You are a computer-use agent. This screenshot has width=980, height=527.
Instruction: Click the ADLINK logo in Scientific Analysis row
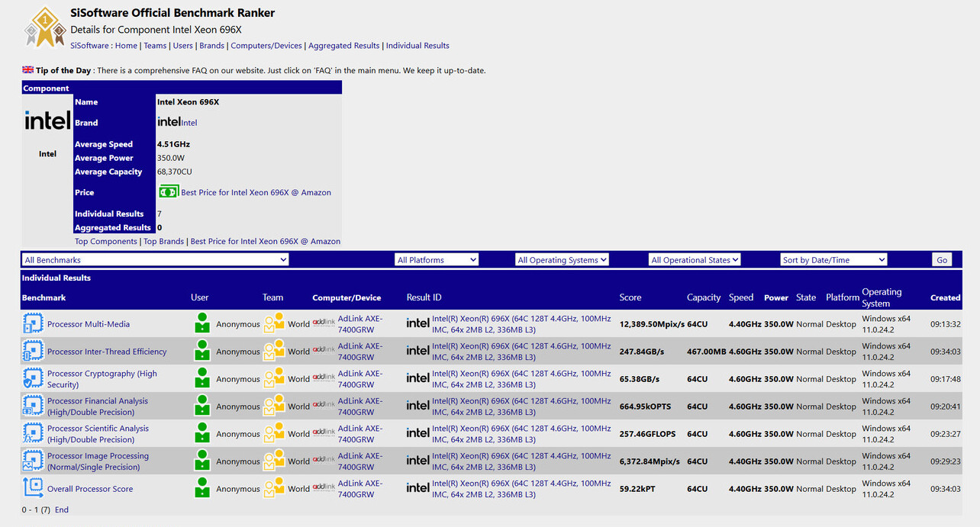click(324, 432)
